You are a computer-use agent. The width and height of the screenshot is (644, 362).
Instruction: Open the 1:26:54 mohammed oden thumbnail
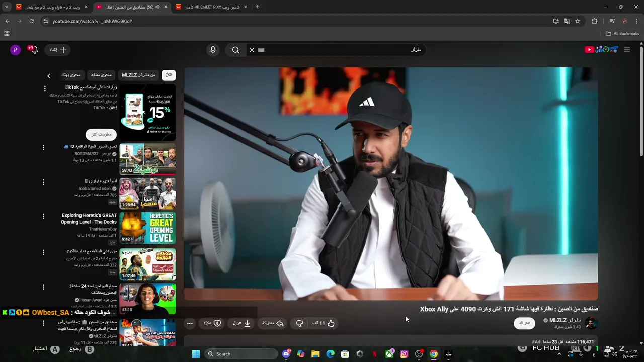click(147, 194)
